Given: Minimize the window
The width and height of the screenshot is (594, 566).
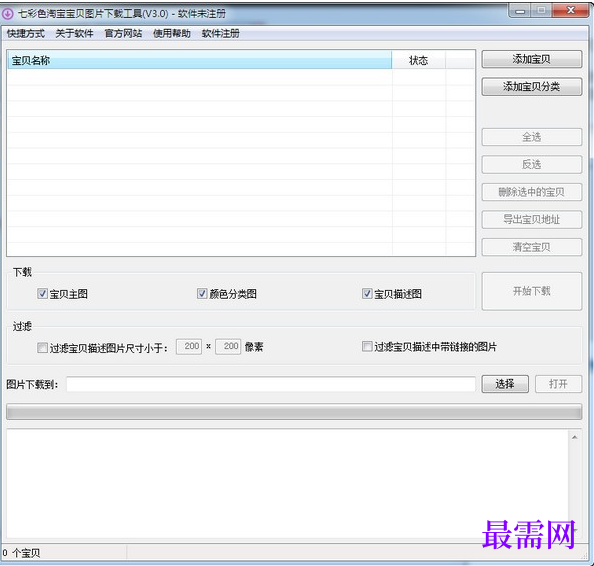Looking at the screenshot, I should [520, 11].
